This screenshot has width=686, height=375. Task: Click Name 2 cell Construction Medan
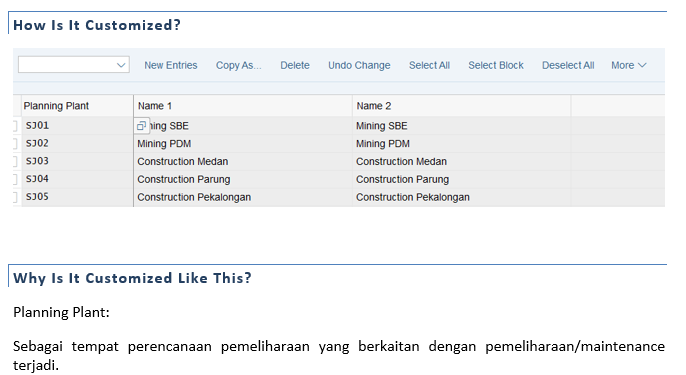[x=462, y=161]
